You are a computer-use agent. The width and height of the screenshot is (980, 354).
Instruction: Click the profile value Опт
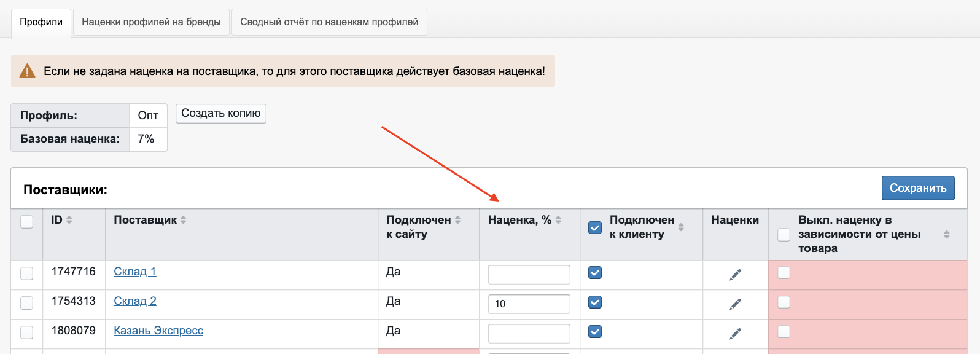tap(148, 116)
